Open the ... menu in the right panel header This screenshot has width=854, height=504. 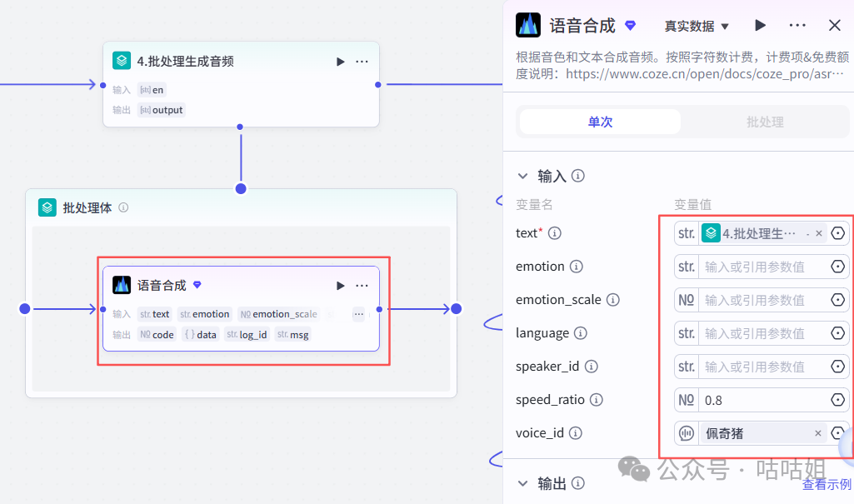click(x=797, y=25)
